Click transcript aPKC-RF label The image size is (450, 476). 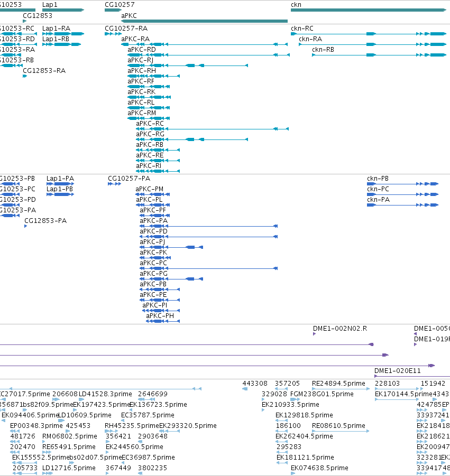[x=141, y=81]
